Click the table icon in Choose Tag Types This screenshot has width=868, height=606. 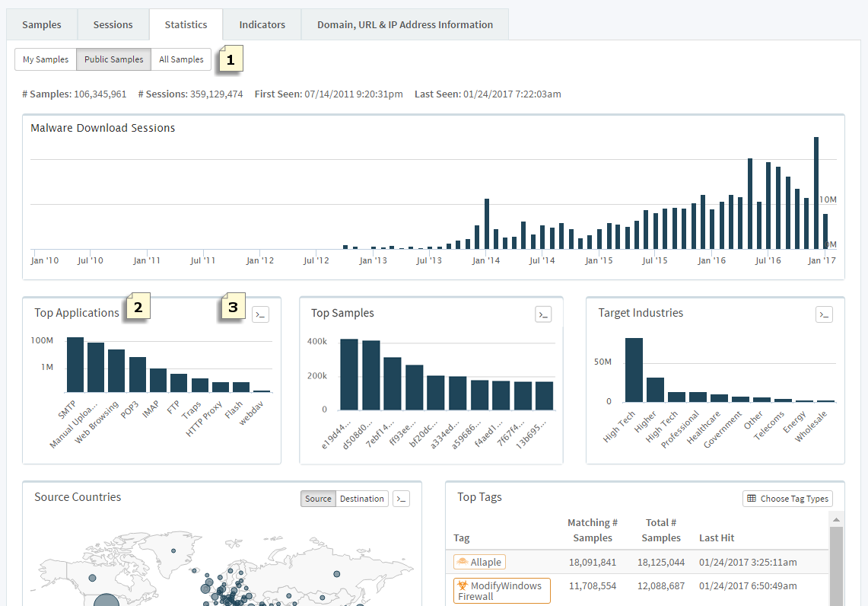click(752, 499)
